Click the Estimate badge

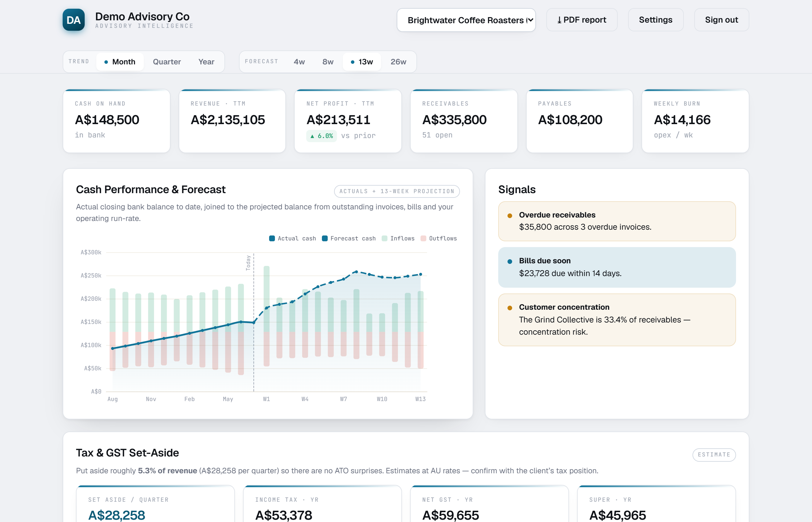pyautogui.click(x=714, y=454)
